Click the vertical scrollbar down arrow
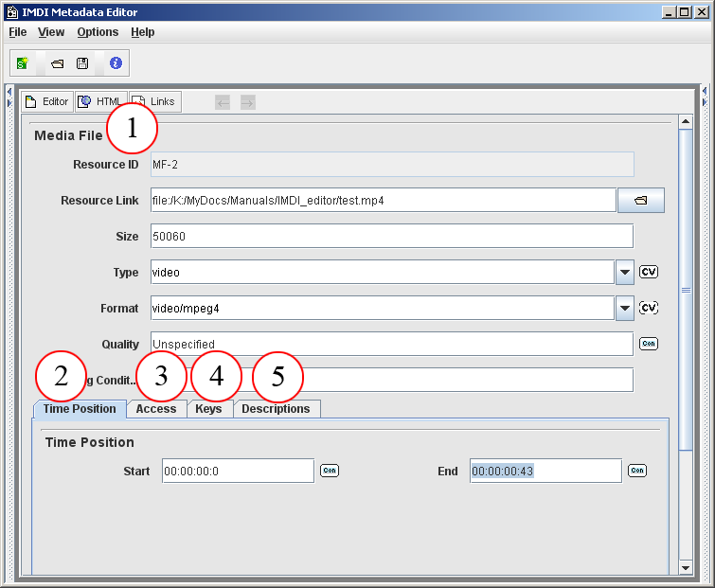Screen dimensions: 715x588 tap(686, 567)
